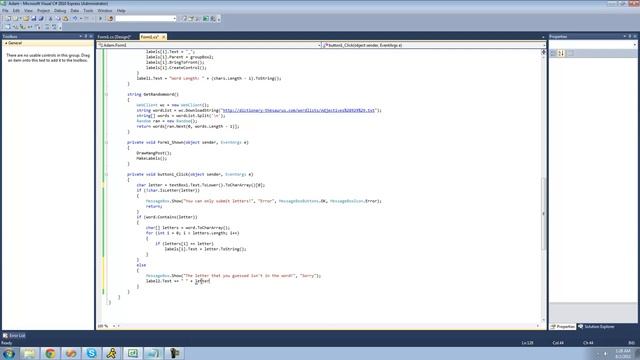Click the Save All toolbar icon

pyautogui.click(x=41, y=19)
